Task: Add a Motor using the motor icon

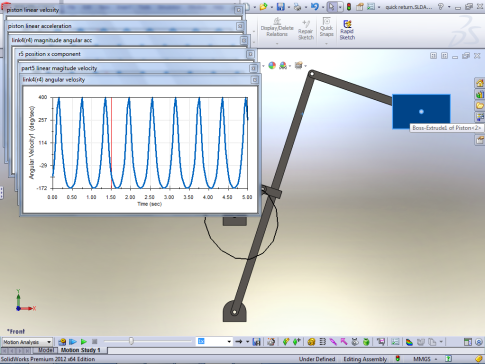Action: click(311, 342)
